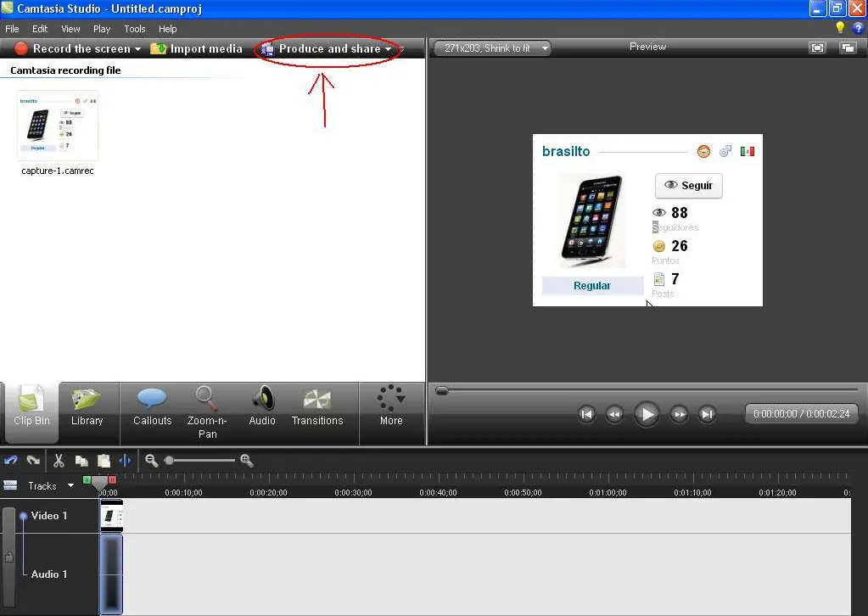The width and height of the screenshot is (868, 616).
Task: Open the Help menu
Action: pos(168,29)
